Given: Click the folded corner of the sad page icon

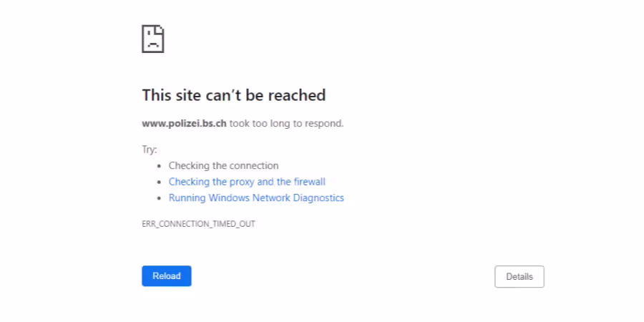Looking at the screenshot, I should (160, 29).
